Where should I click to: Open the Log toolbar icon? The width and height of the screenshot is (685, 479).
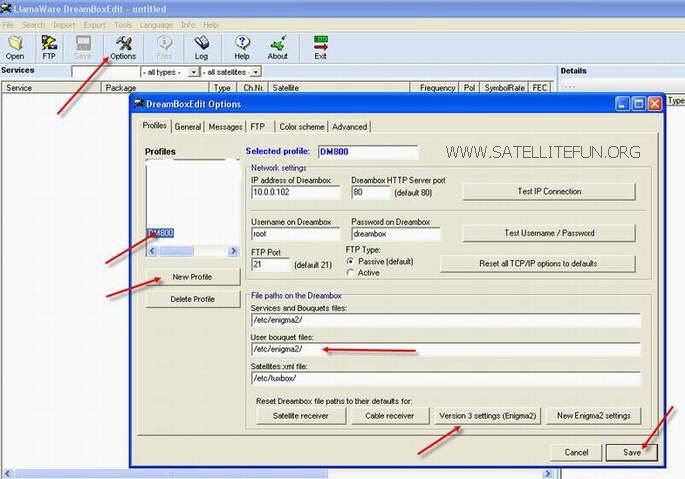pos(201,48)
